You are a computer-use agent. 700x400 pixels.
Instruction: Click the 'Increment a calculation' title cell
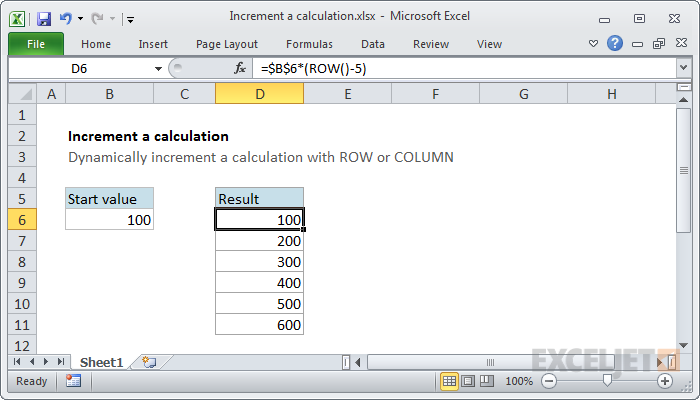click(x=148, y=136)
